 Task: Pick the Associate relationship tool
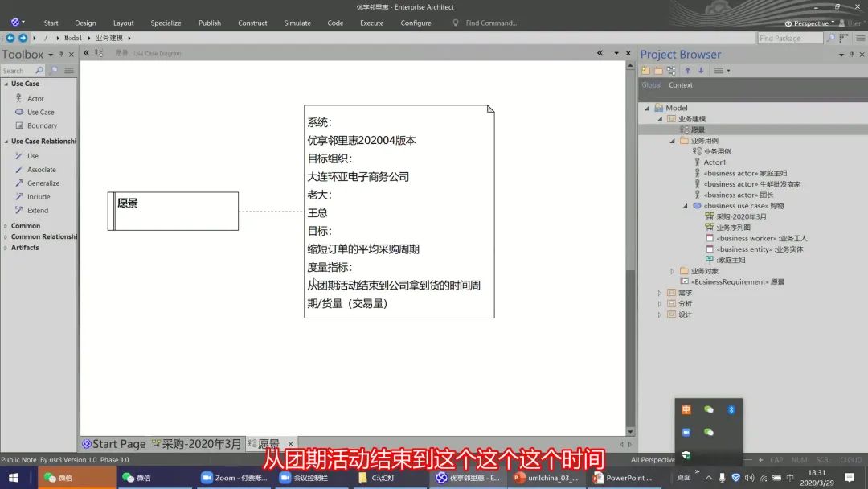[x=41, y=170]
